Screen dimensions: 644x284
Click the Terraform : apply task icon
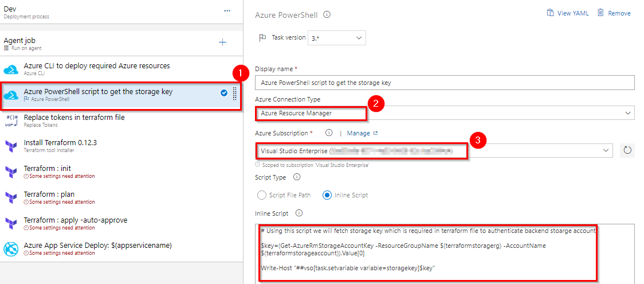[x=11, y=224]
